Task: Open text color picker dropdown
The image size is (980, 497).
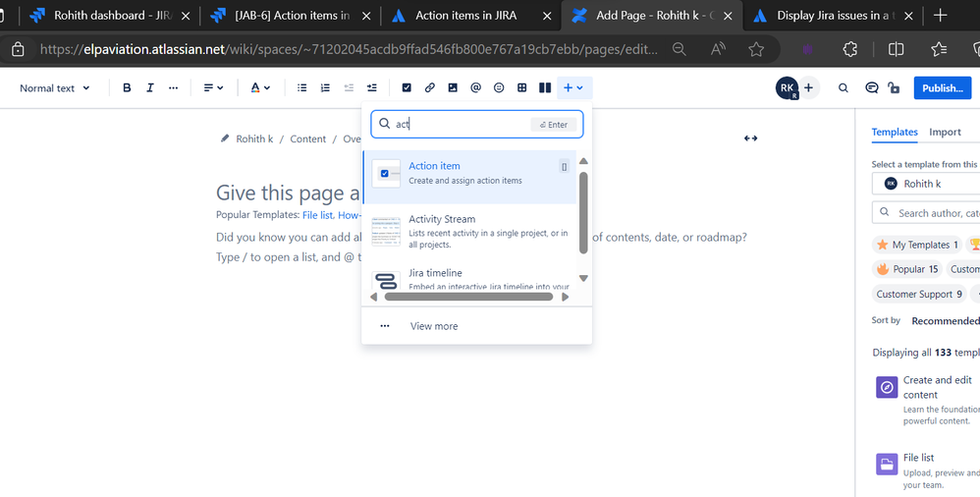Action: pyautogui.click(x=260, y=88)
